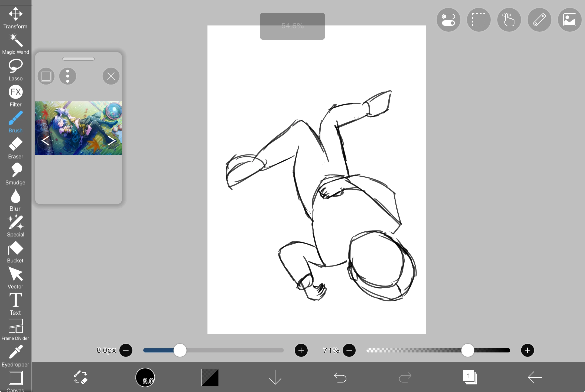Open the reference window options menu
Image resolution: width=585 pixels, height=392 pixels.
(67, 76)
